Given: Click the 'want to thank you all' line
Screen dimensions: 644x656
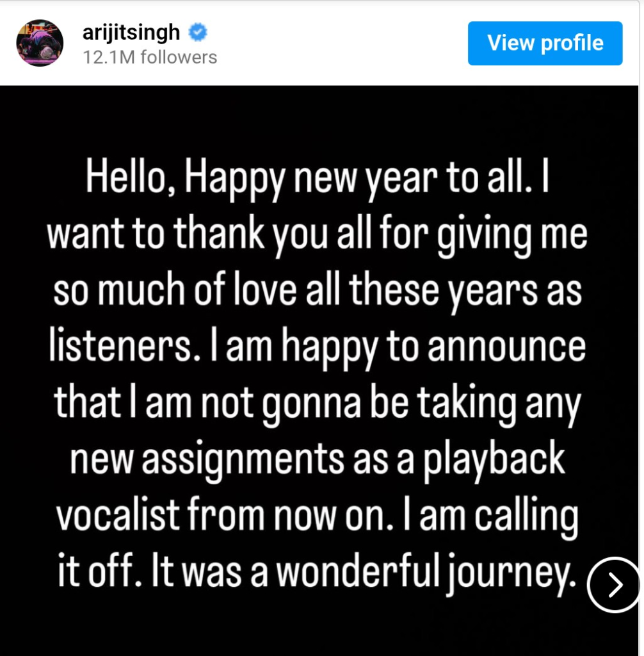Looking at the screenshot, I should click(x=317, y=236).
